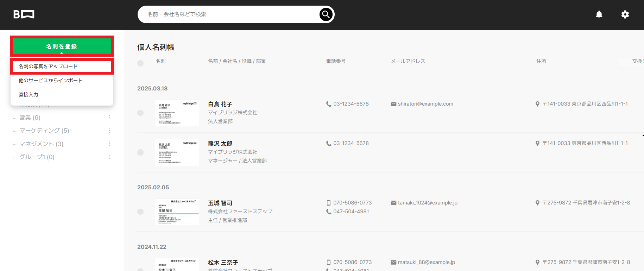The height and width of the screenshot is (271, 644).
Task: Click 千葉県君津市 address for 玉城 智司
Action: (x=586, y=203)
